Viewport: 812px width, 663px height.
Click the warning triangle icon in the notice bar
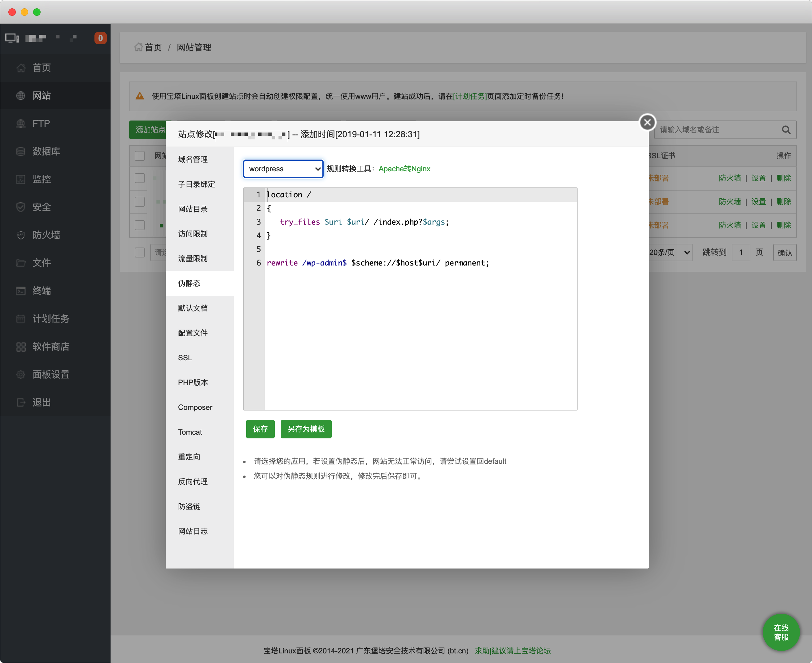tap(140, 96)
